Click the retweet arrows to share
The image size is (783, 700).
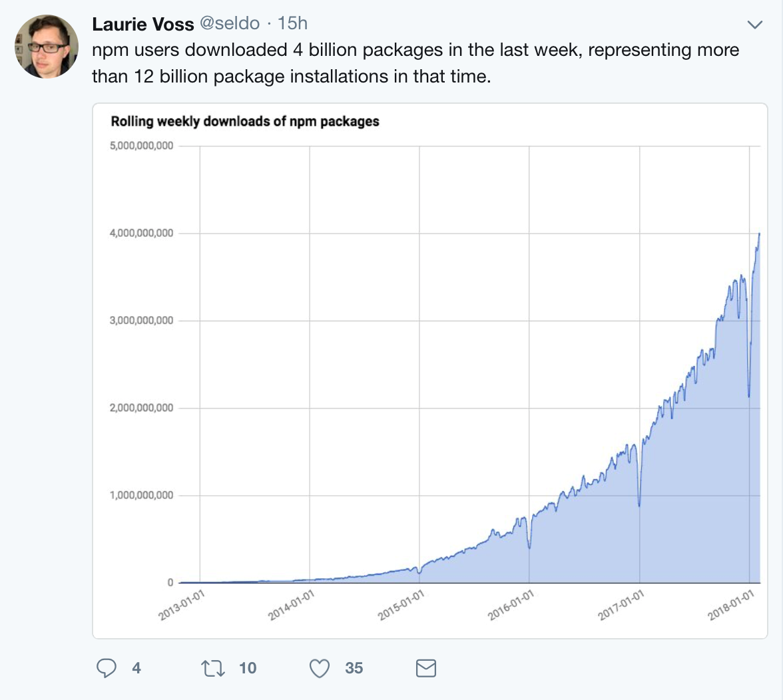click(x=214, y=668)
